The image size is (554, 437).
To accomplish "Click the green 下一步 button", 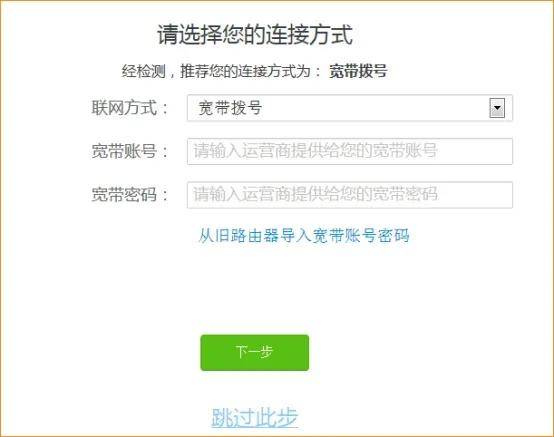I will [x=254, y=353].
